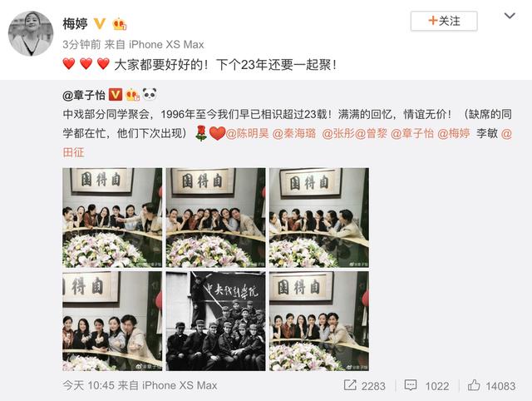This screenshot has height=401, width=532.
Task: View the black-and-white 中央戏剧学院 group photo
Action: (x=216, y=321)
